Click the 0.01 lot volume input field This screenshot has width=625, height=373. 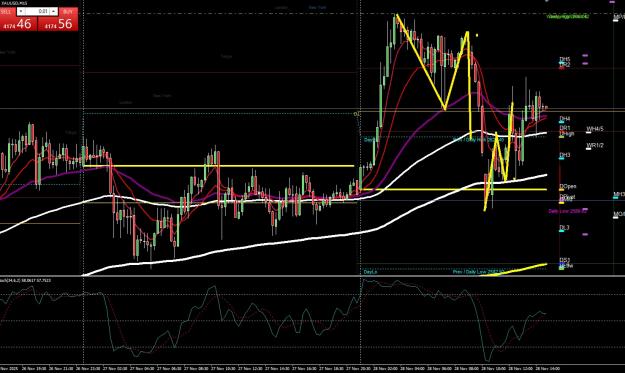click(37, 12)
